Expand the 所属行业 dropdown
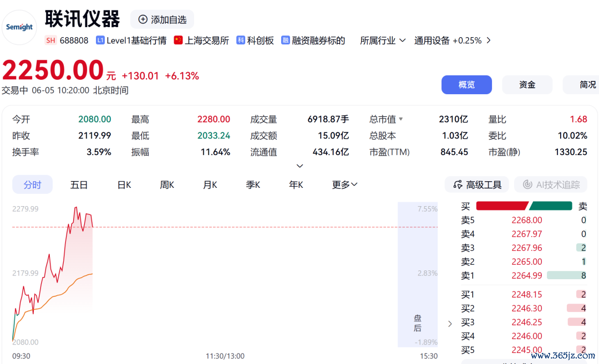Screen dimensions: 599x364 click(383, 40)
